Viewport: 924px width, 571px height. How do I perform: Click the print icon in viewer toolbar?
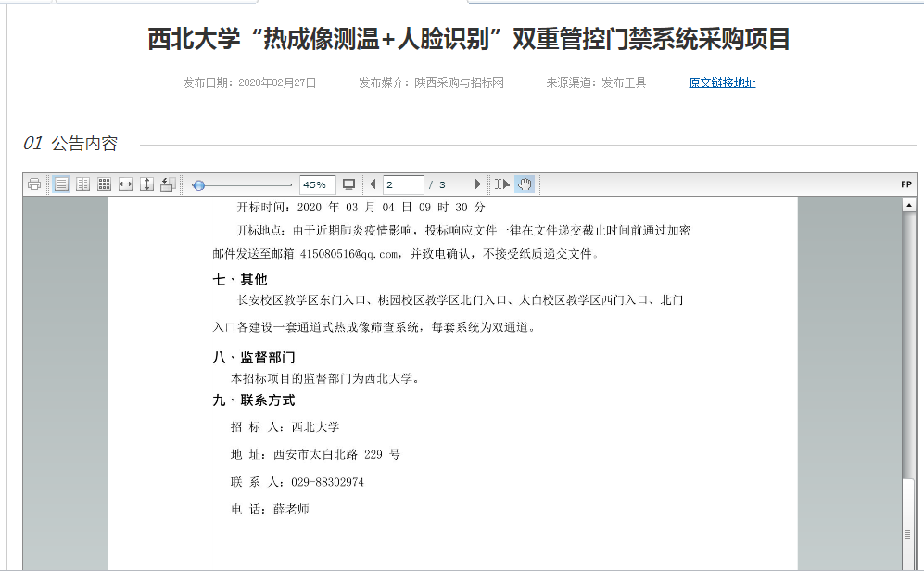(x=34, y=184)
